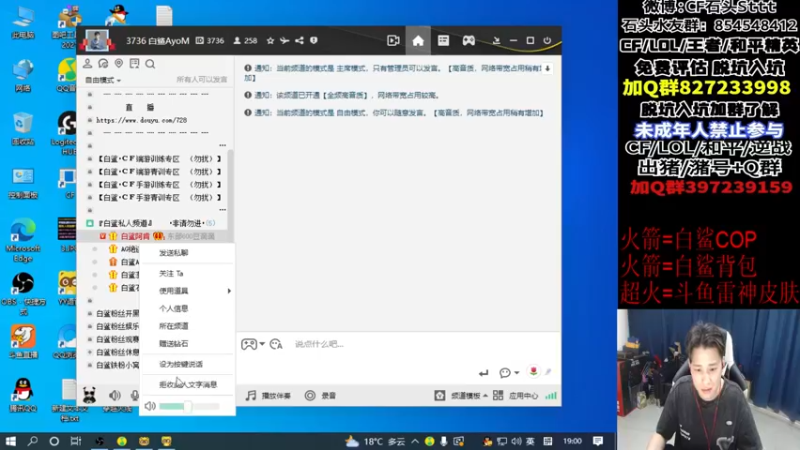Viewport: 800px width, 450px height.
Task: Click the speaker icon beside the context menu slider
Action: (150, 406)
